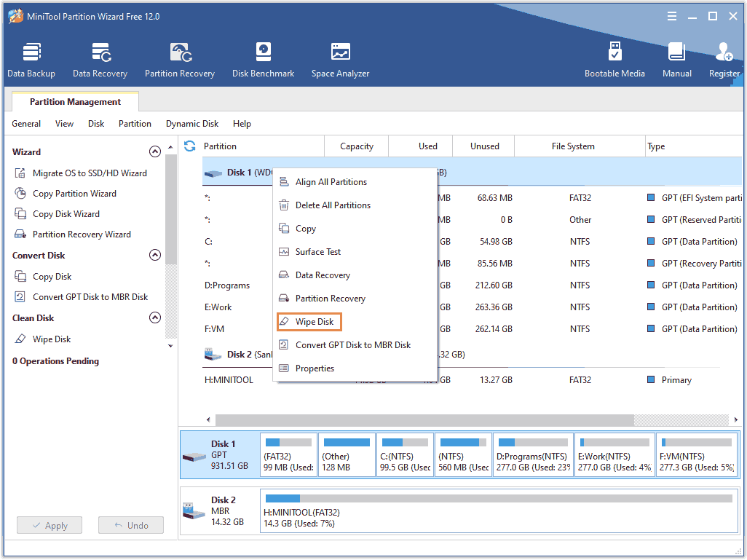Select the F:VM row in the partition list
The height and width of the screenshot is (560, 747).
click(x=473, y=329)
